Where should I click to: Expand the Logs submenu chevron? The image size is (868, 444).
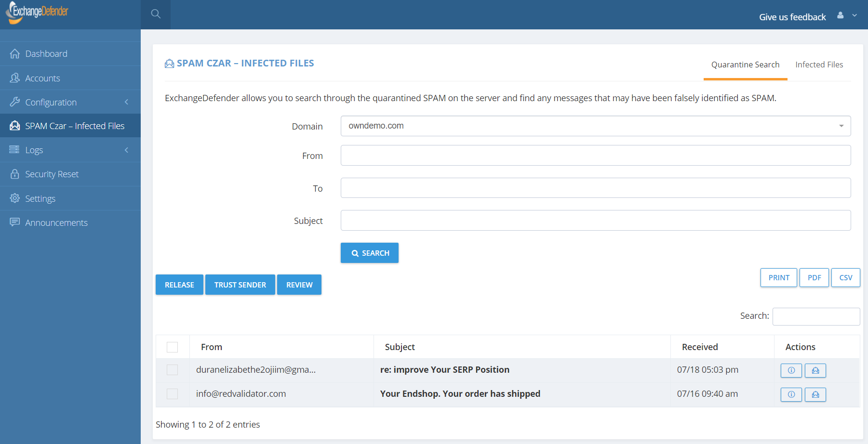[x=127, y=150]
